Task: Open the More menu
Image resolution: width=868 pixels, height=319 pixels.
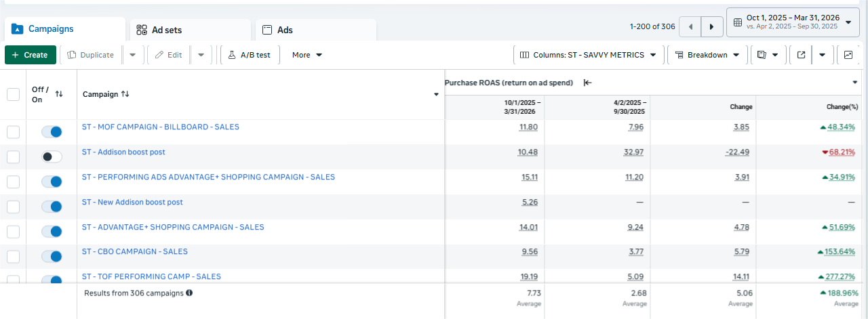Action: [307, 55]
